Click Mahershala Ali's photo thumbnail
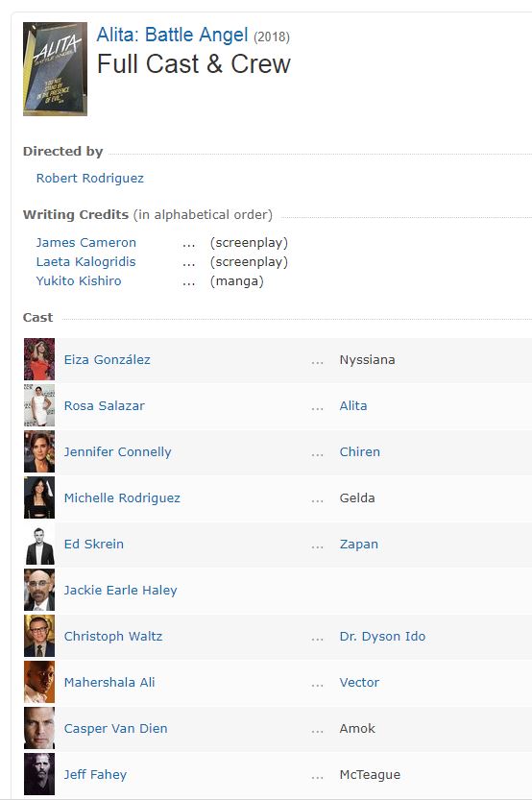Viewport: 532px width, 800px height. pos(39,682)
